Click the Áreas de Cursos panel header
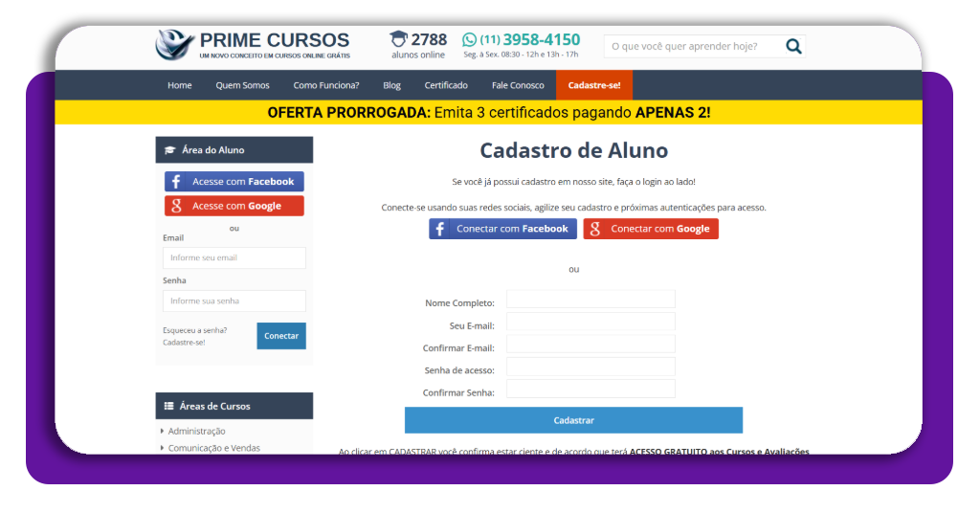 [x=234, y=406]
